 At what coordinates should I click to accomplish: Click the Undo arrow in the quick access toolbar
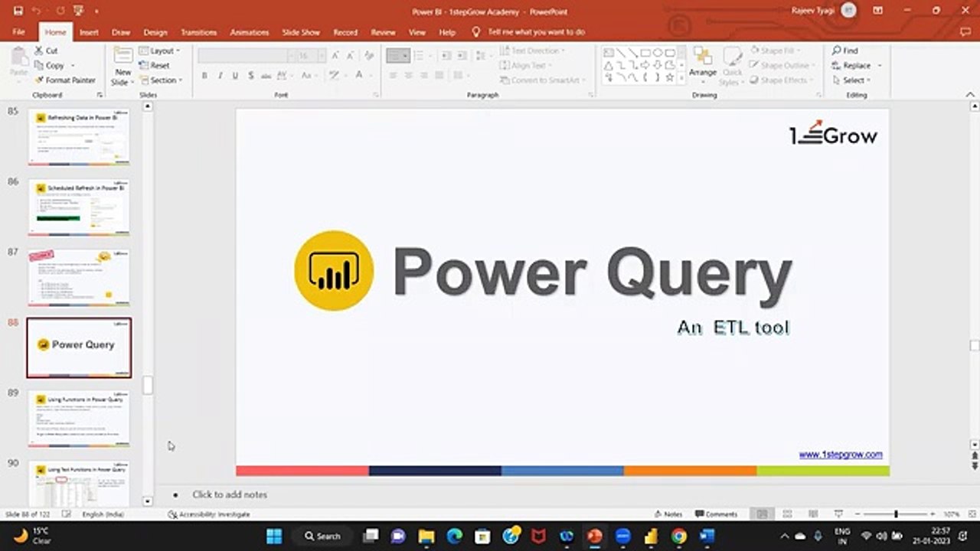click(37, 11)
